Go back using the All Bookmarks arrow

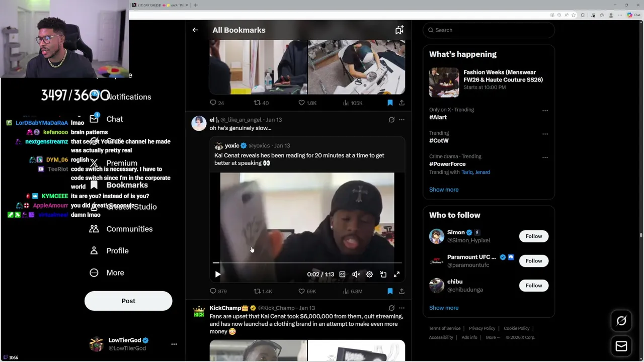[x=195, y=30]
